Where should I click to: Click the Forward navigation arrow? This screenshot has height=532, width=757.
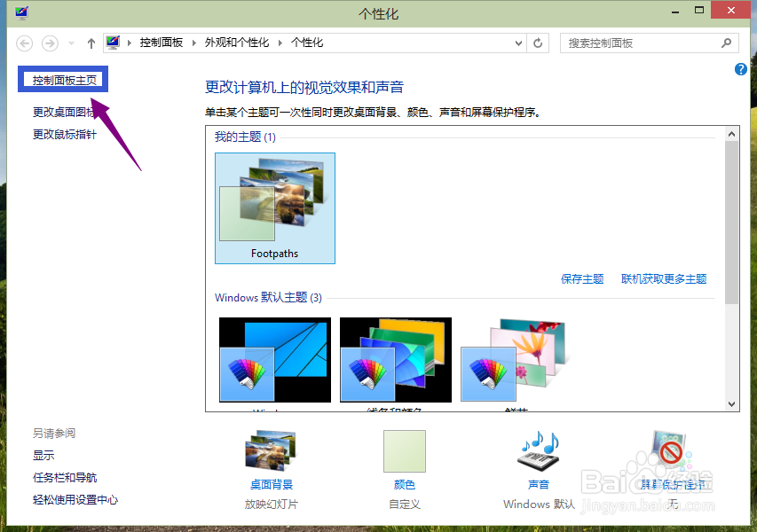coord(50,43)
